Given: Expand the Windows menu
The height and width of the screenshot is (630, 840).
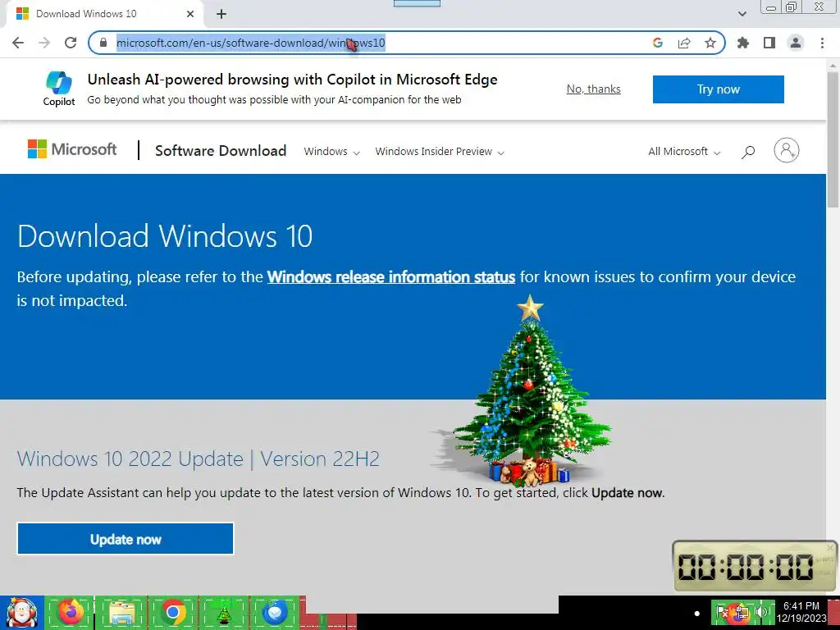Looking at the screenshot, I should click(x=331, y=152).
